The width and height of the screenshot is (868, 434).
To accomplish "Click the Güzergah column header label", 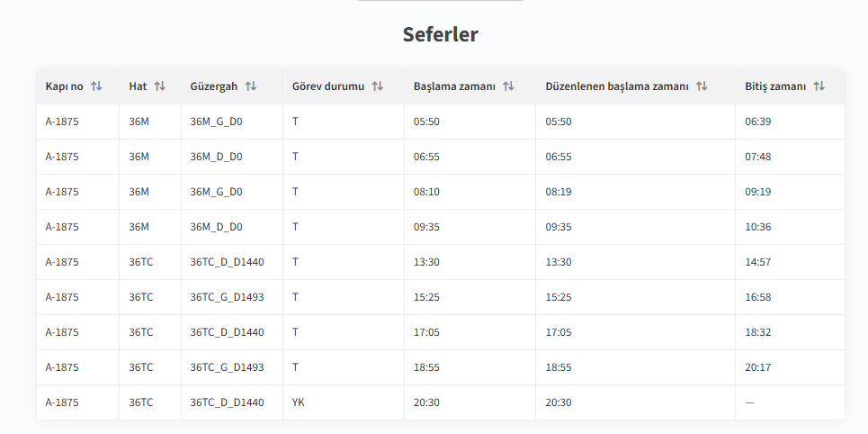I will tap(214, 86).
